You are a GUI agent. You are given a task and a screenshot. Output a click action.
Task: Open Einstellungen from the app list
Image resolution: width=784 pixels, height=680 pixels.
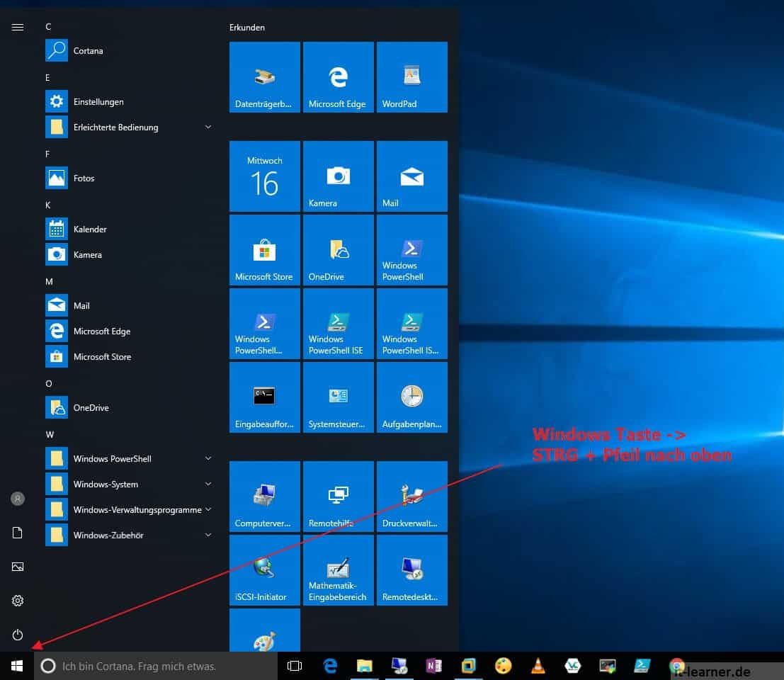pyautogui.click(x=98, y=101)
